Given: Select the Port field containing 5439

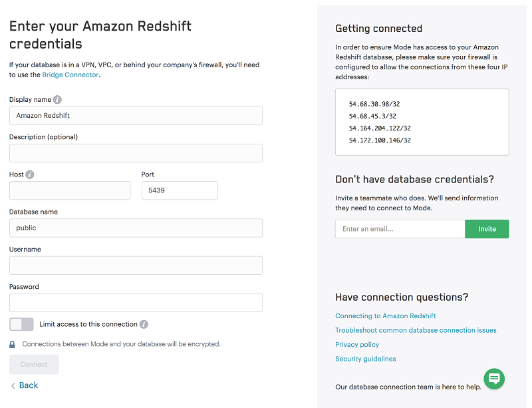Looking at the screenshot, I should coord(180,190).
